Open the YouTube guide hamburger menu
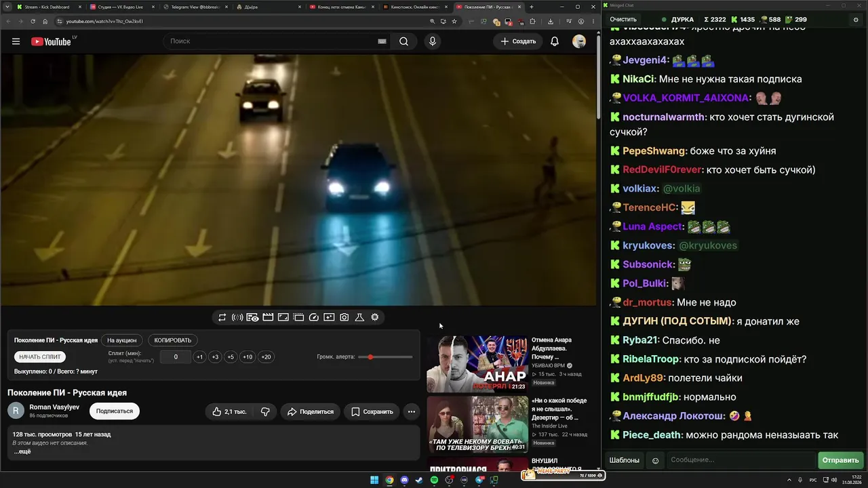This screenshot has width=868, height=488. [x=16, y=41]
